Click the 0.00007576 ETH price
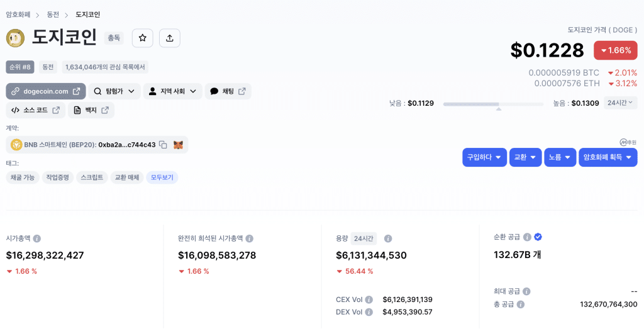The image size is (644, 336). pos(567,84)
